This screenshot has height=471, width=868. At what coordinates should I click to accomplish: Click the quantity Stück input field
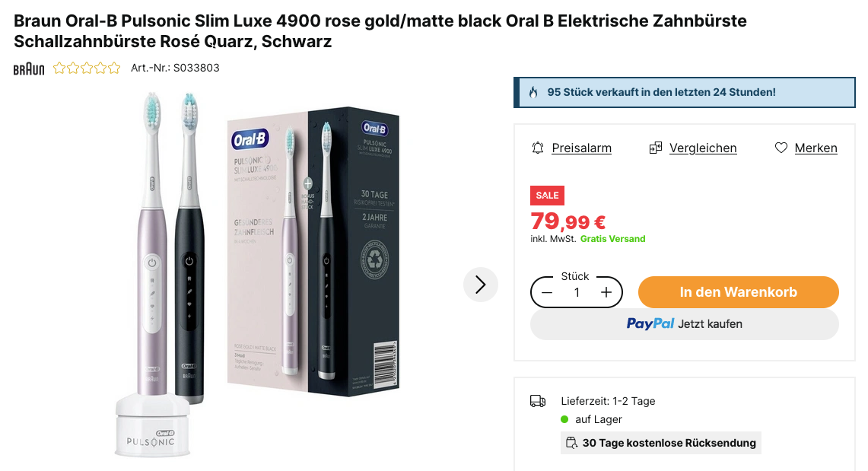[577, 292]
